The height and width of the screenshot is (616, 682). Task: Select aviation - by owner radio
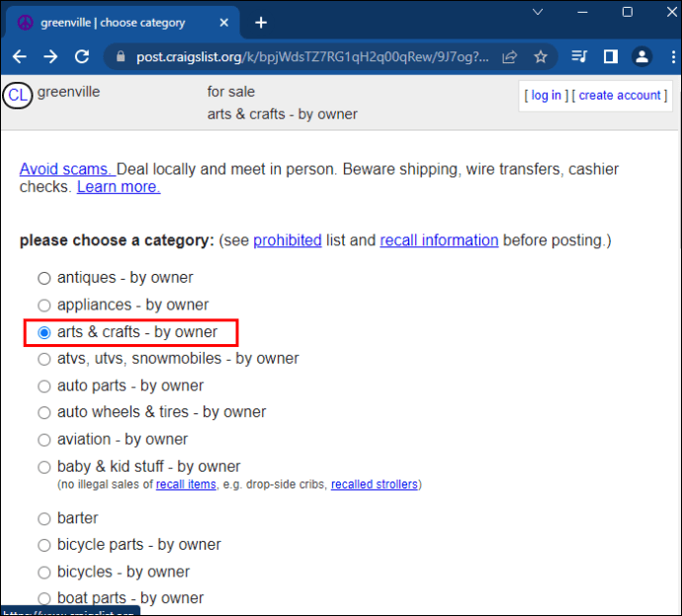click(43, 440)
